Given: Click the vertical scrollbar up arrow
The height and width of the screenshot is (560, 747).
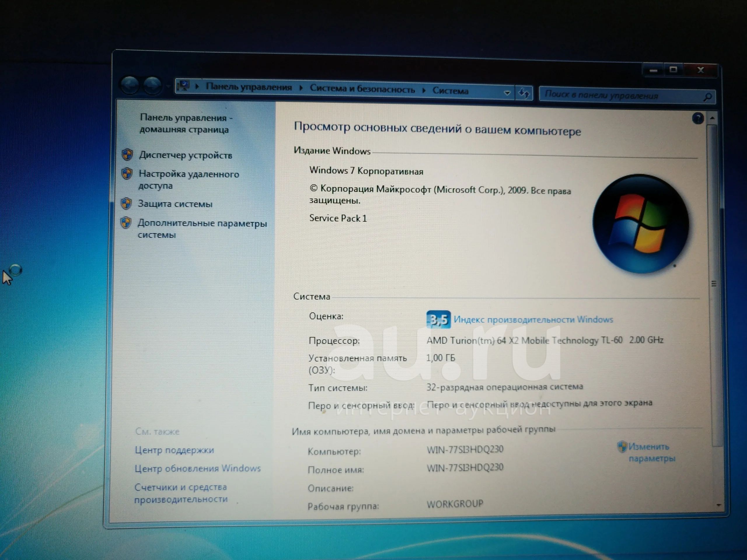Looking at the screenshot, I should pos(712,118).
